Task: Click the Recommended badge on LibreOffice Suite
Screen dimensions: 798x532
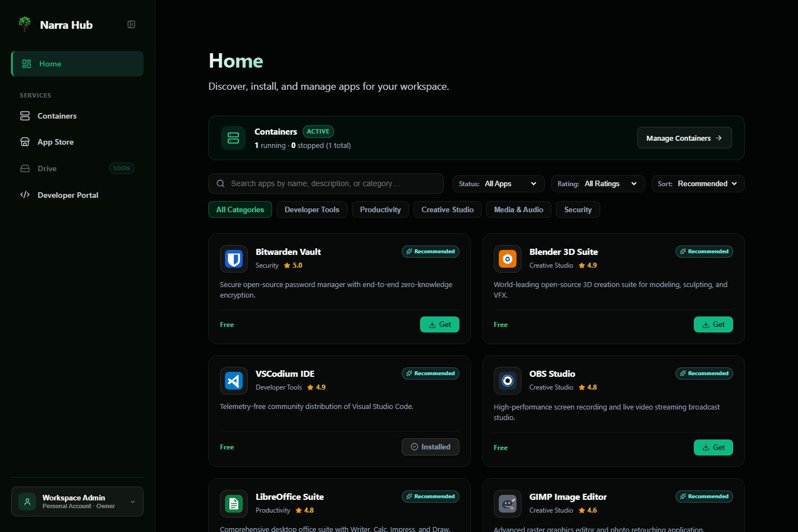Action: pos(431,497)
